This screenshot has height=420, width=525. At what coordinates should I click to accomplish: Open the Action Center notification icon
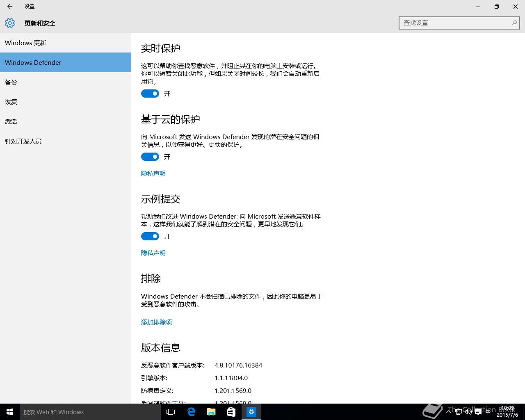478,412
